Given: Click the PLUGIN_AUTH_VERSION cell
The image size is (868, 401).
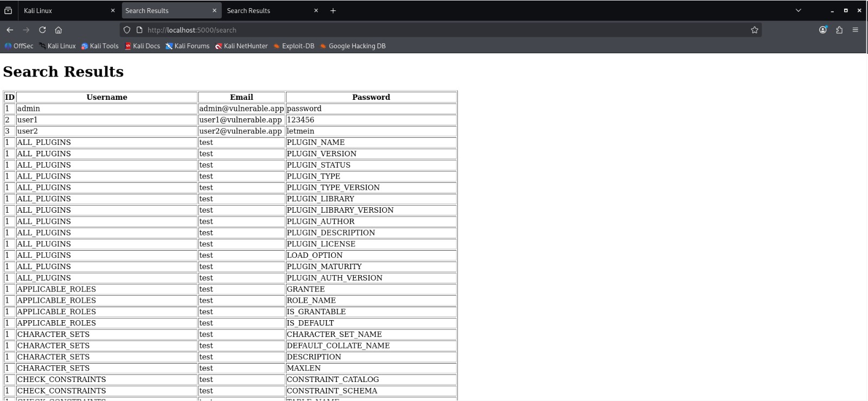Looking at the screenshot, I should [x=371, y=278].
